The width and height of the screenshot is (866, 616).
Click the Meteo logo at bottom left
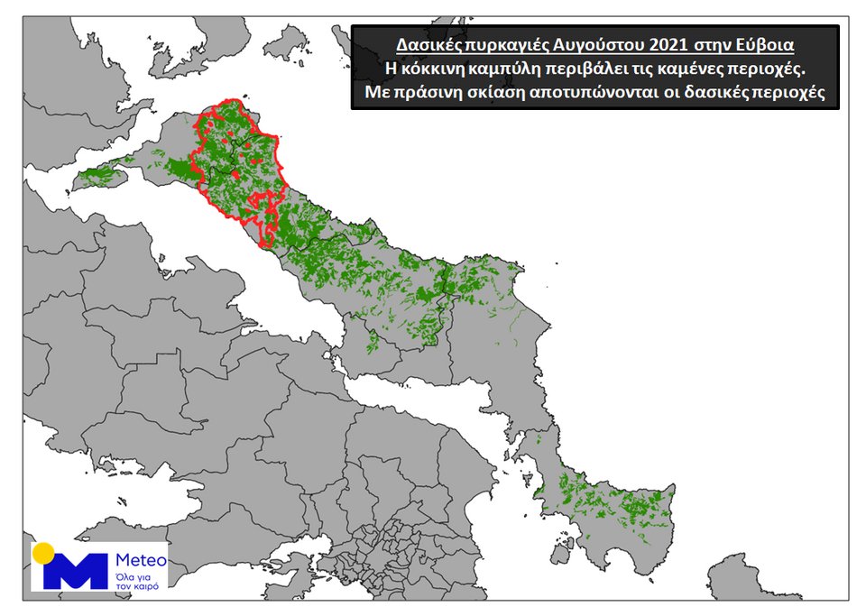coord(99,568)
